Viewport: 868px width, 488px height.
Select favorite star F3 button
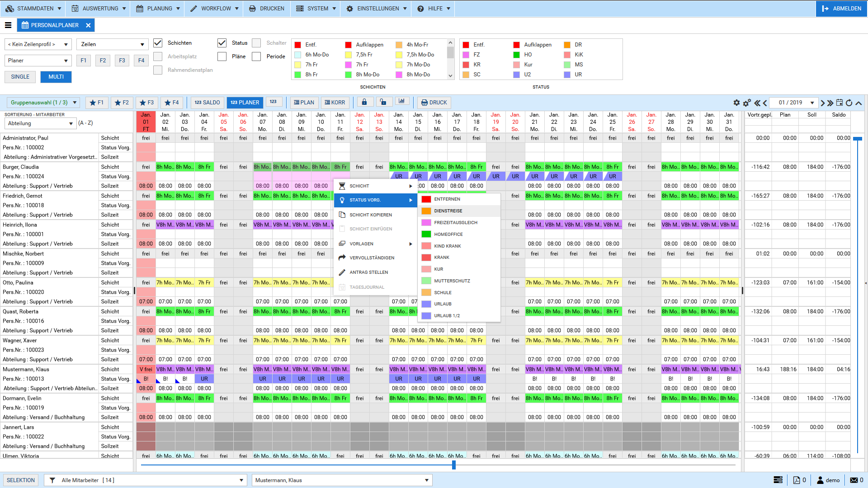tap(146, 103)
